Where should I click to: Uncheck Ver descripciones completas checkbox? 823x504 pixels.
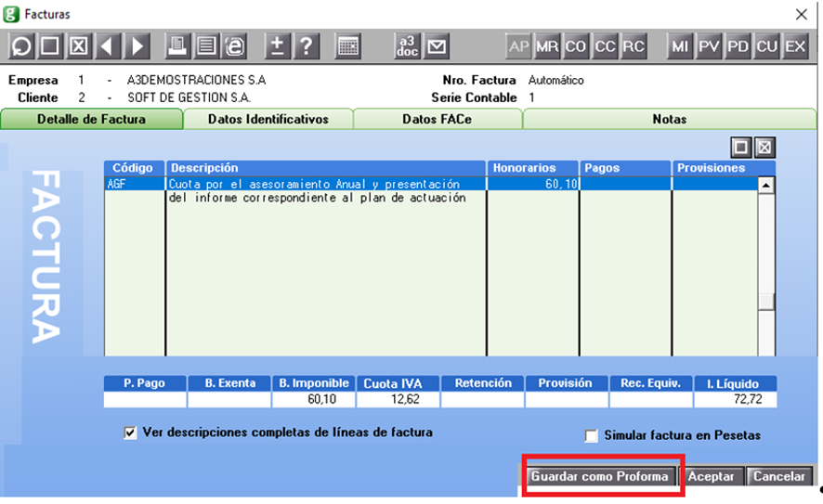tap(130, 433)
